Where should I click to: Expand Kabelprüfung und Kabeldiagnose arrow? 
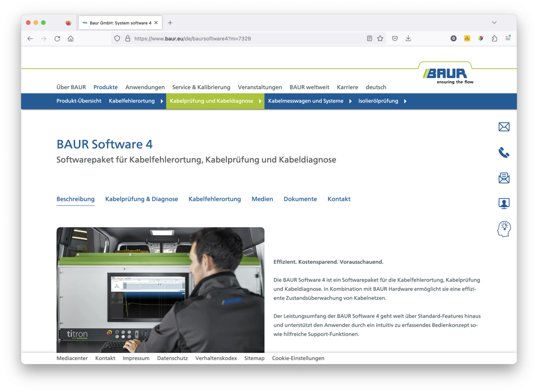(260, 101)
